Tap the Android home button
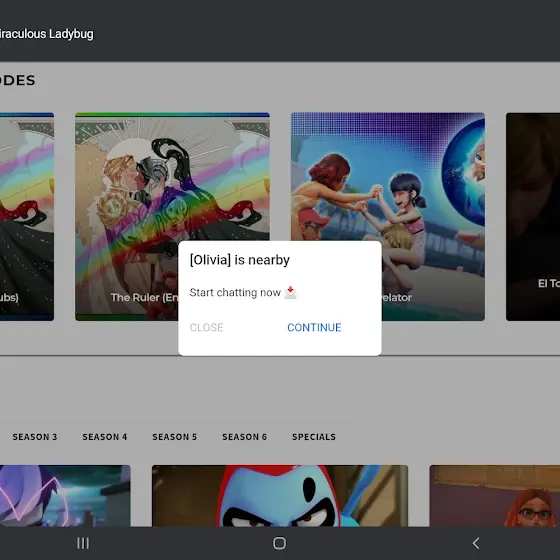 [279, 543]
